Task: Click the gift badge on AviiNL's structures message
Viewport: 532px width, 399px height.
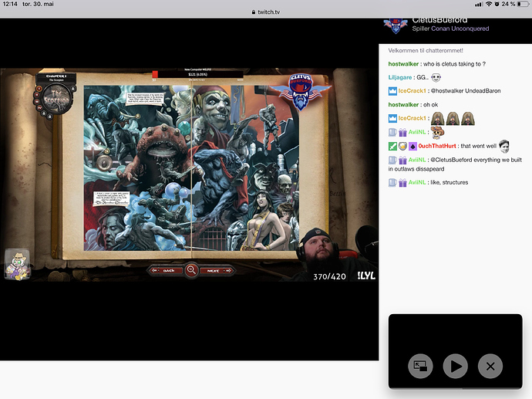Action: pyautogui.click(x=402, y=183)
